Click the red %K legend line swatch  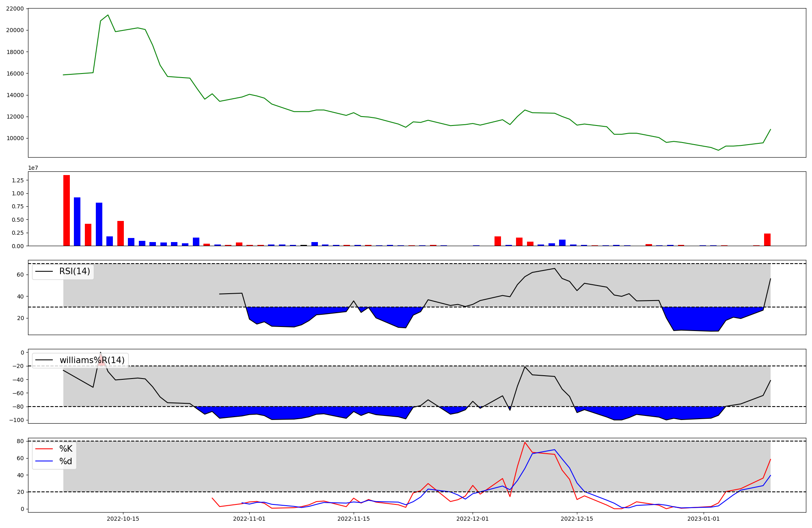click(x=44, y=449)
